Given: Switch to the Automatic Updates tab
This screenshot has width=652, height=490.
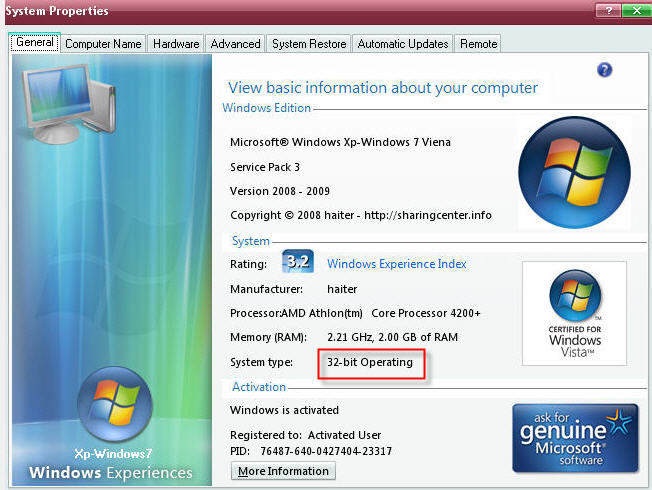Looking at the screenshot, I should (403, 44).
